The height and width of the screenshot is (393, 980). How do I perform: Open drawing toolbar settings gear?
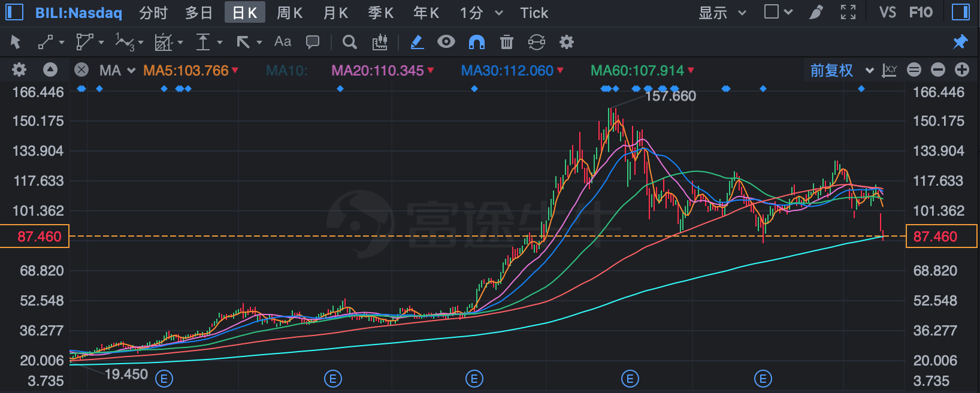point(567,42)
